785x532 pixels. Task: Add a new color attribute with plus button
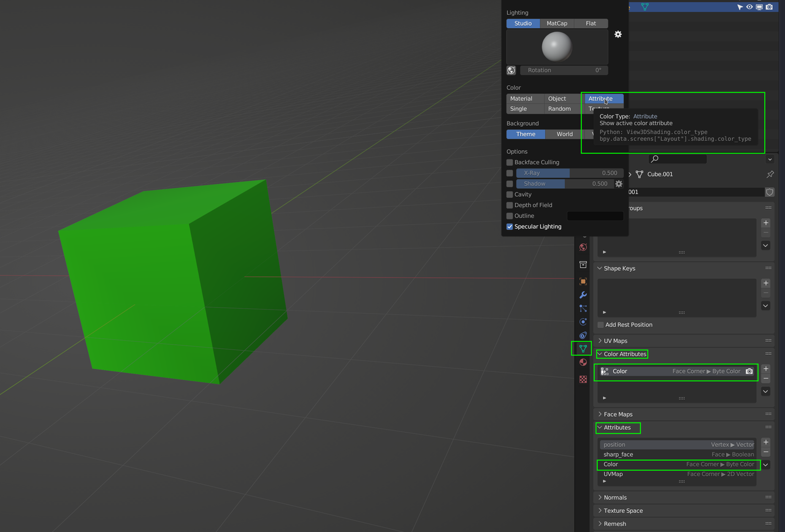766,369
